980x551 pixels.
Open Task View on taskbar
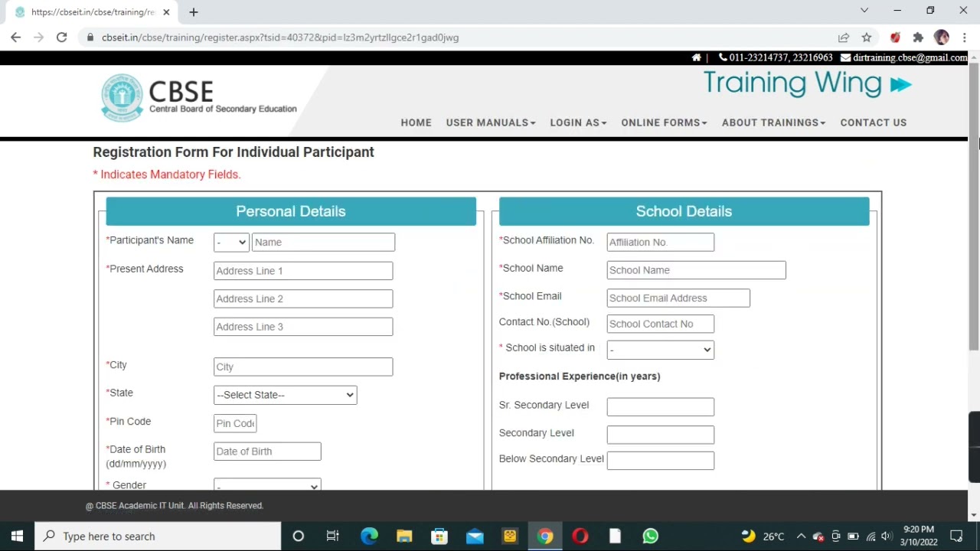click(332, 536)
